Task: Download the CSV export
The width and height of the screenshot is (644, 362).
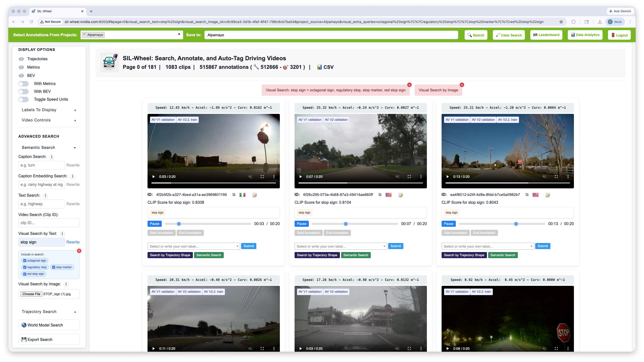Action: (325, 67)
